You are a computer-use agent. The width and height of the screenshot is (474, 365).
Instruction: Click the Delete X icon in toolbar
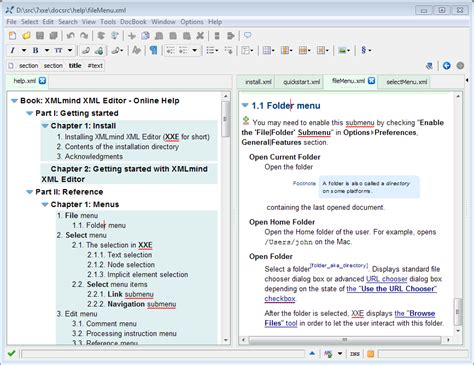click(x=200, y=36)
